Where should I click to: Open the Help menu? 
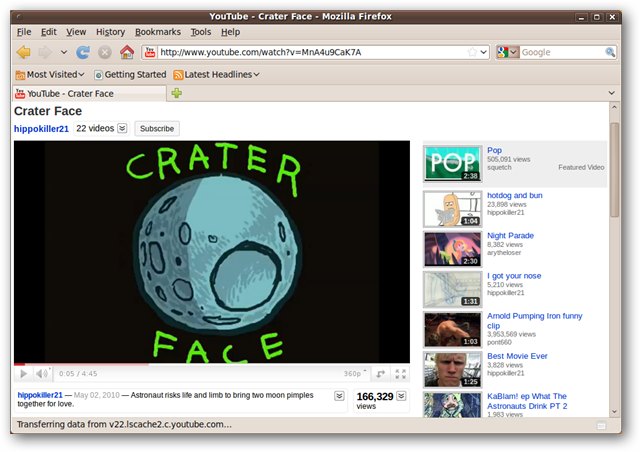click(x=231, y=32)
